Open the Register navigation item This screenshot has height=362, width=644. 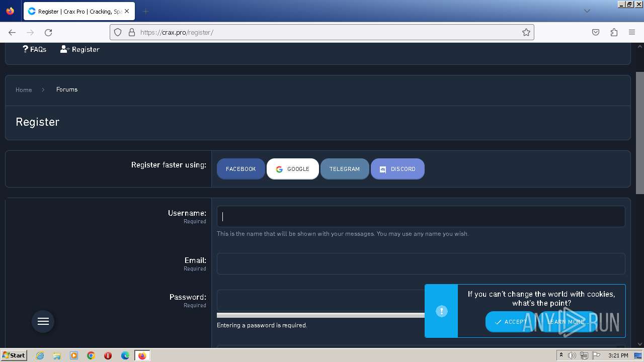80,49
